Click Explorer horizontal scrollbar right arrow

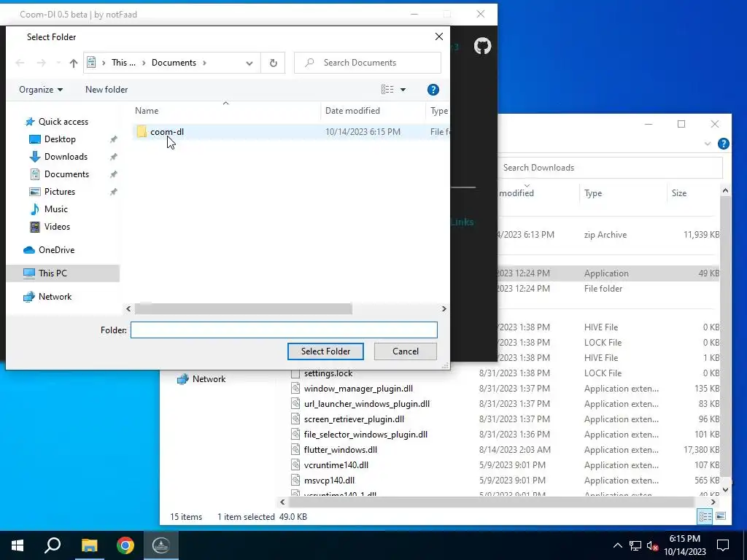click(713, 502)
